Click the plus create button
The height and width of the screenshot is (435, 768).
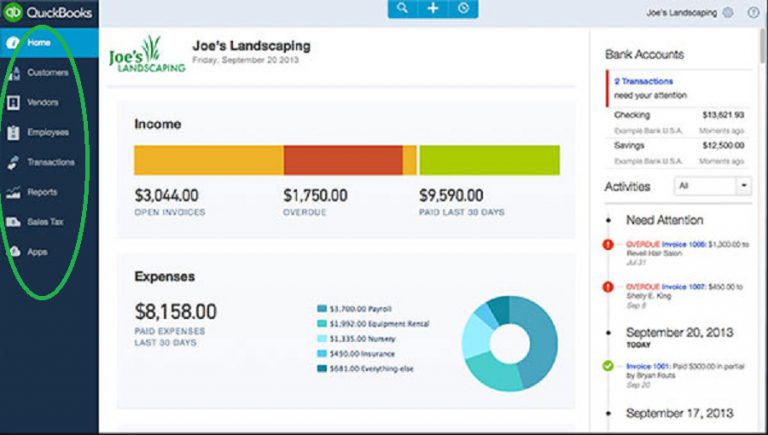pos(433,8)
